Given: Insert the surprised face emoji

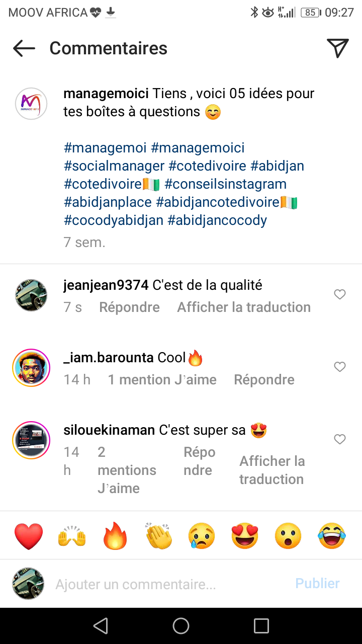Looking at the screenshot, I should click(288, 536).
